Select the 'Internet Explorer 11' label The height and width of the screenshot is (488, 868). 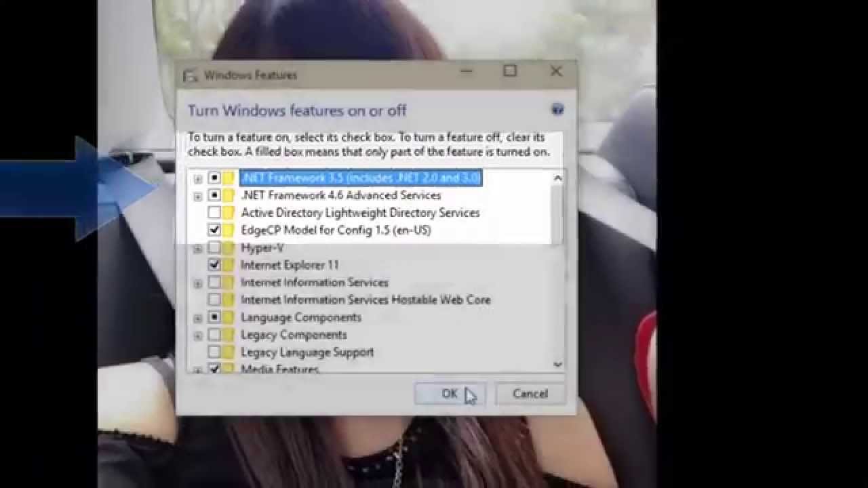290,265
